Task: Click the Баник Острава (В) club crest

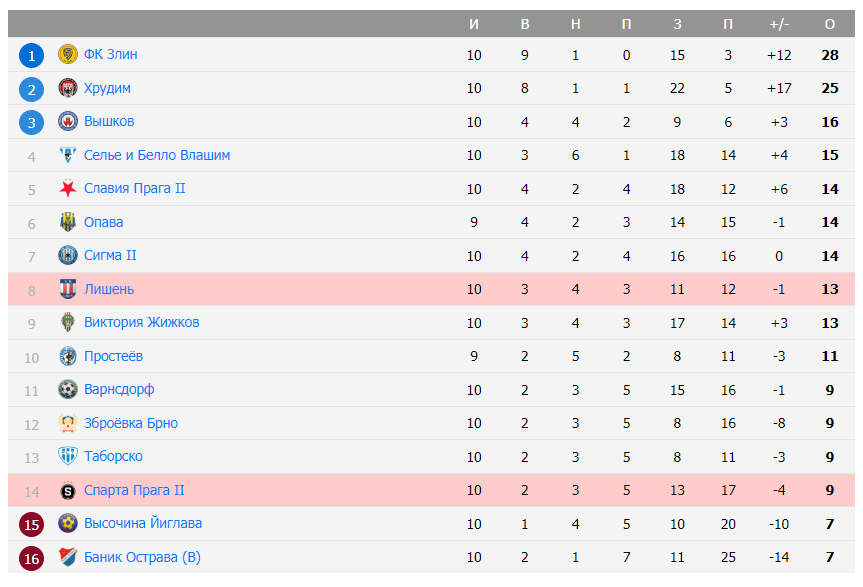Action: pyautogui.click(x=68, y=557)
